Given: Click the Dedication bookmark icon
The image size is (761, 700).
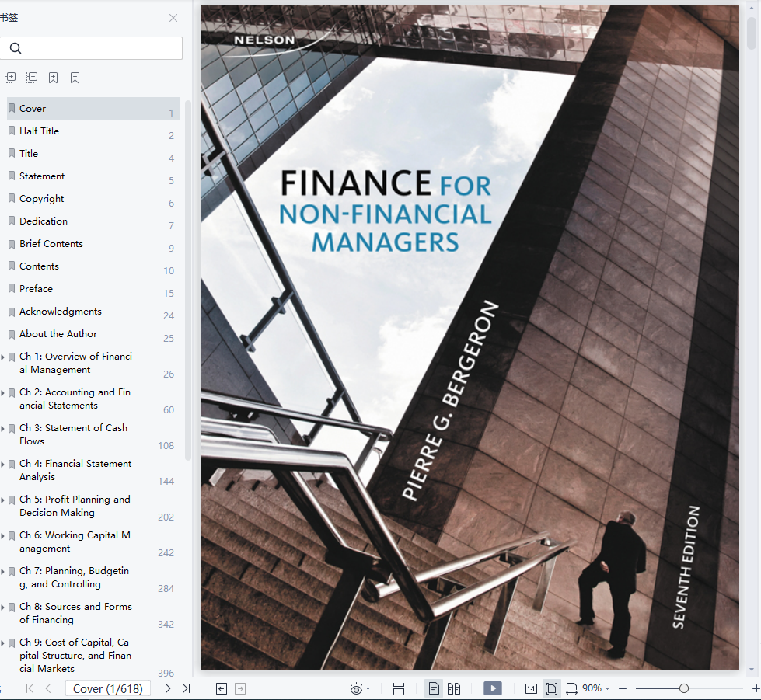Looking at the screenshot, I should click(12, 221).
